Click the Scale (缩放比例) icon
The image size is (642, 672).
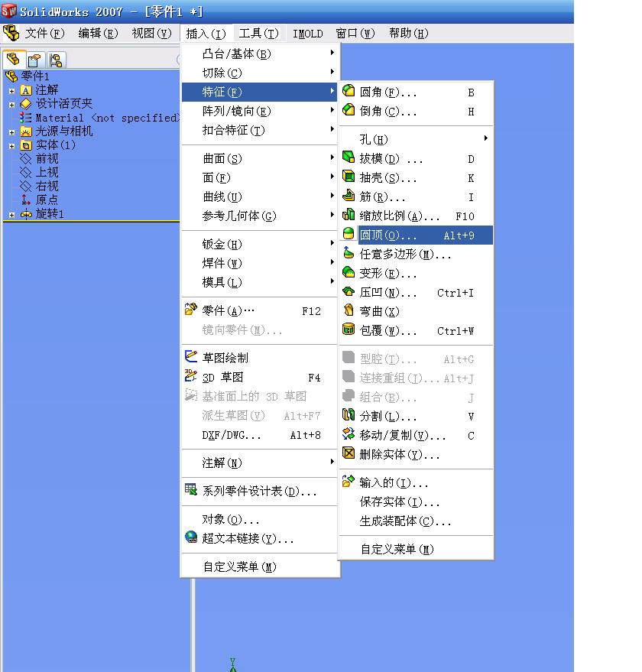pyautogui.click(x=349, y=214)
